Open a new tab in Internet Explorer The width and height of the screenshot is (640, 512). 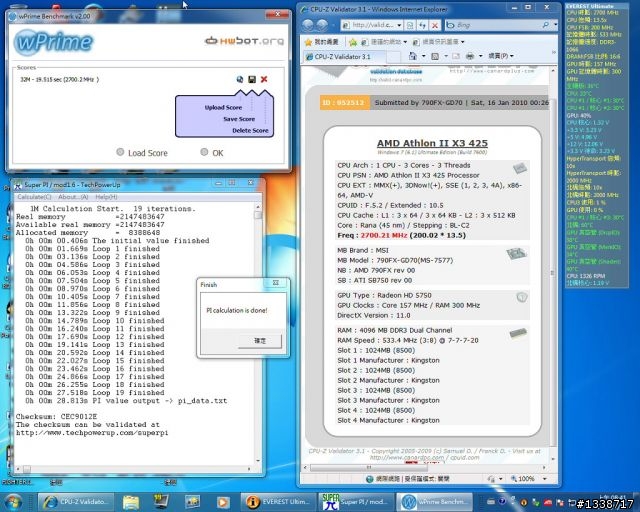tap(393, 57)
